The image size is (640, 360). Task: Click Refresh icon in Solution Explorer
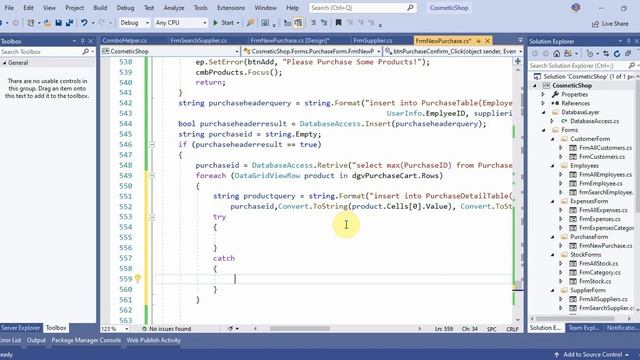tap(617, 53)
